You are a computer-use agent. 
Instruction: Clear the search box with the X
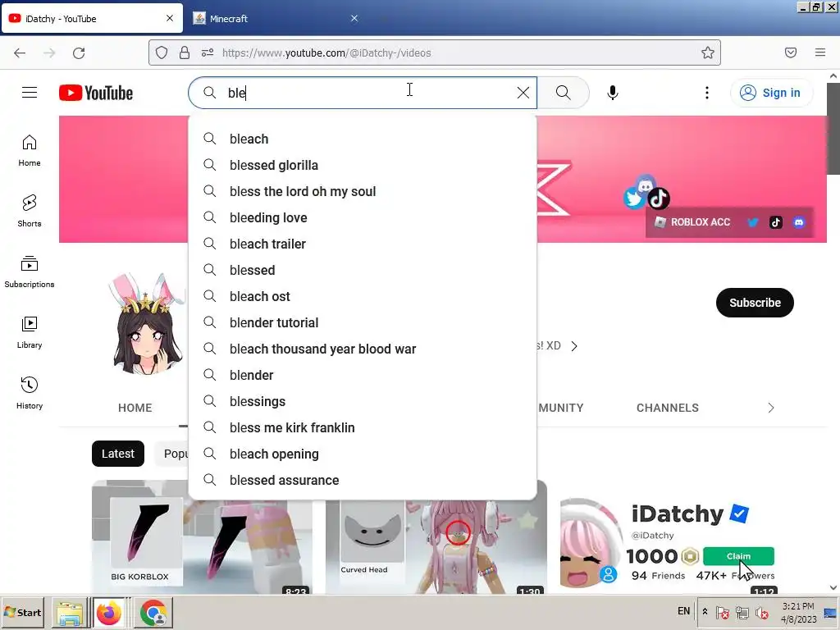(x=523, y=93)
